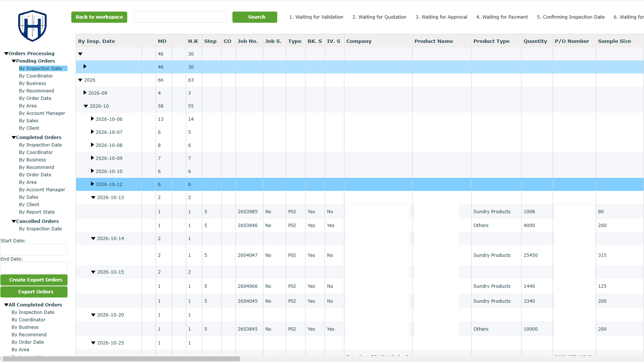Open Waiting for Approval status filter
The height and width of the screenshot is (362, 644).
tap(441, 17)
